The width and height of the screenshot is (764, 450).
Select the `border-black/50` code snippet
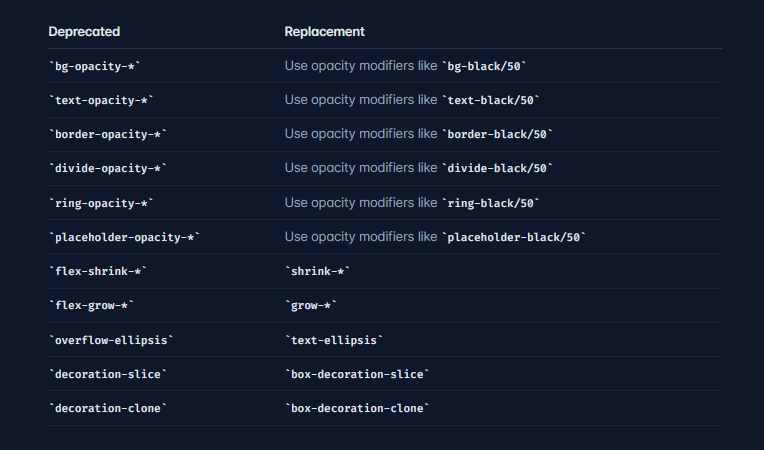(x=497, y=134)
